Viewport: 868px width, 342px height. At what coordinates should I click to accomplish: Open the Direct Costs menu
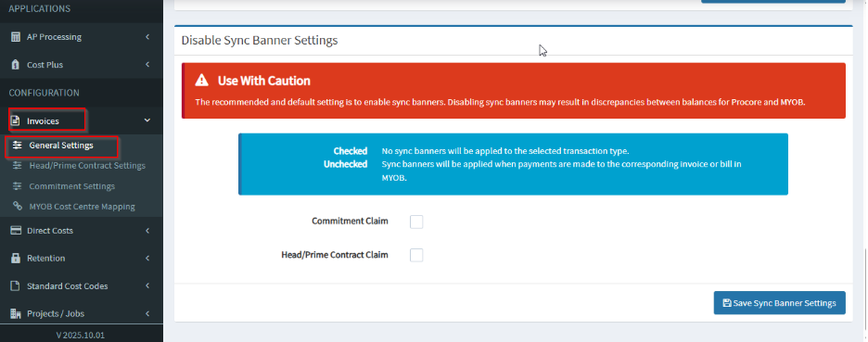82,230
